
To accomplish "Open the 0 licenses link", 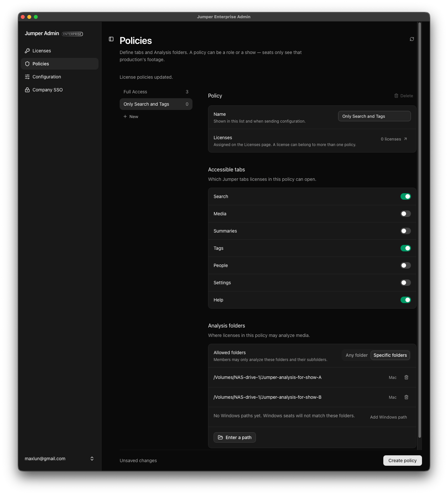I will tap(394, 139).
